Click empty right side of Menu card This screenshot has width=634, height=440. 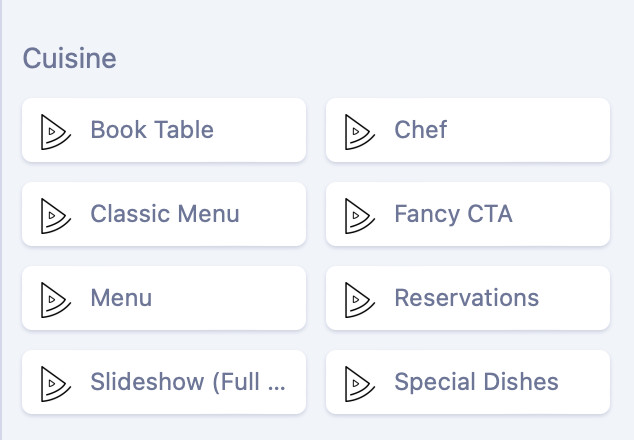pyautogui.click(x=240, y=298)
